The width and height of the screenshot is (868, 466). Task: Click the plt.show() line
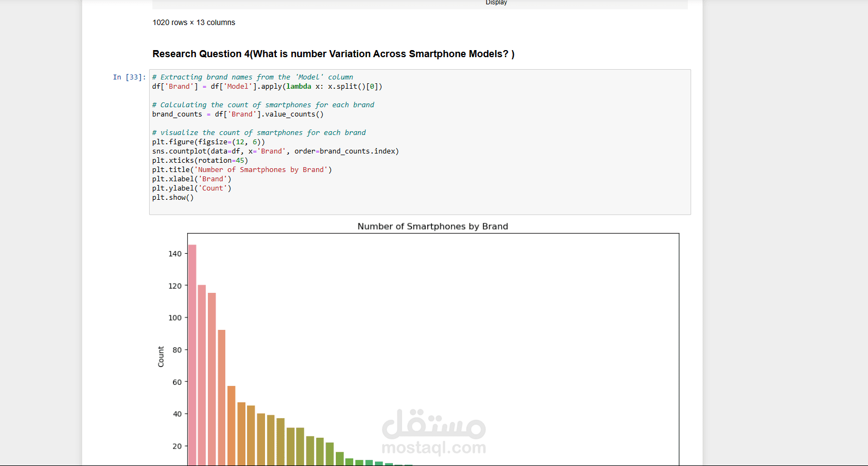(173, 198)
